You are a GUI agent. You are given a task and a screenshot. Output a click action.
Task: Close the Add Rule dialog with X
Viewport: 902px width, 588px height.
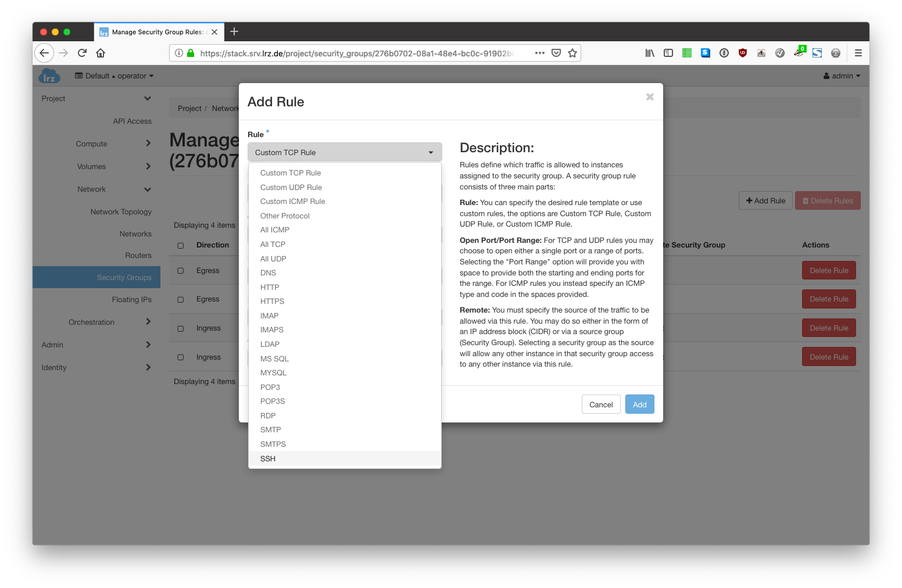point(650,97)
